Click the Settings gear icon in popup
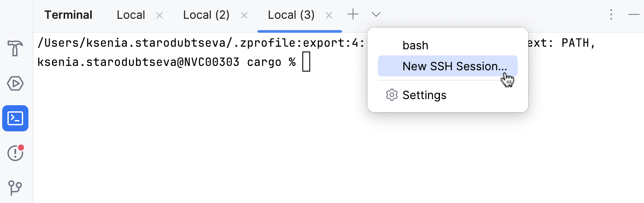 tap(391, 95)
